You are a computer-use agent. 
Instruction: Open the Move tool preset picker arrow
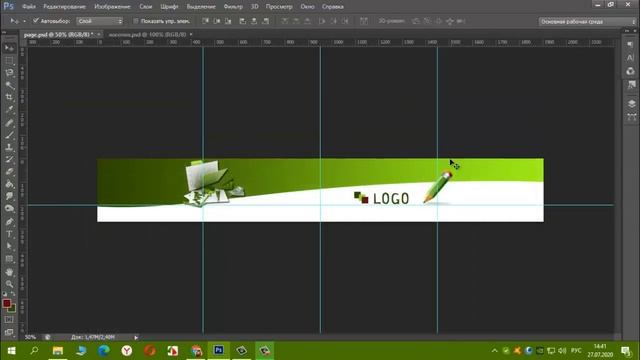tap(24, 21)
